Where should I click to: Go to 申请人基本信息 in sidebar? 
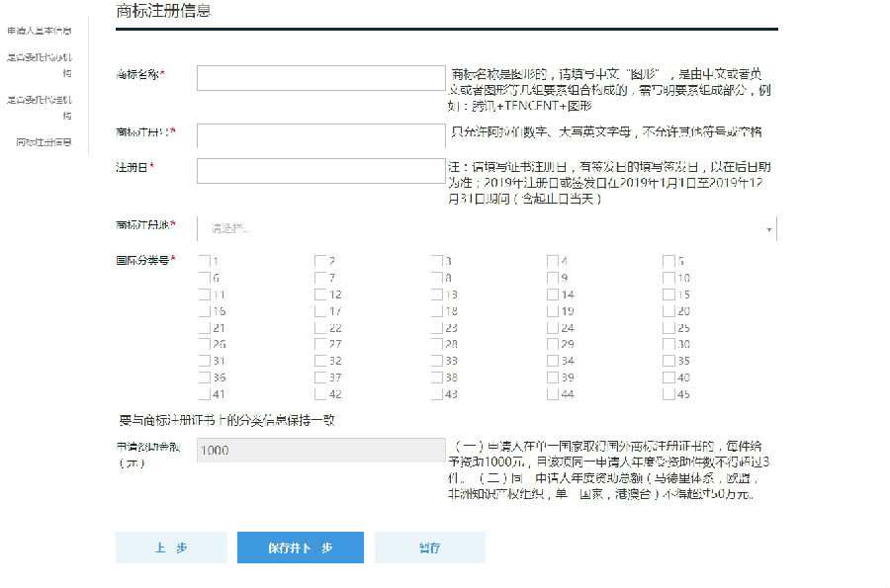pyautogui.click(x=40, y=31)
